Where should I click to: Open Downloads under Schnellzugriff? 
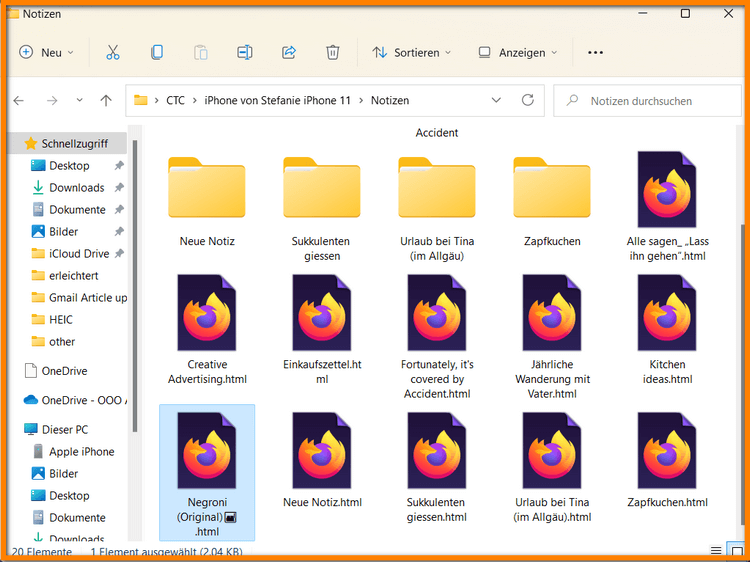coord(77,187)
